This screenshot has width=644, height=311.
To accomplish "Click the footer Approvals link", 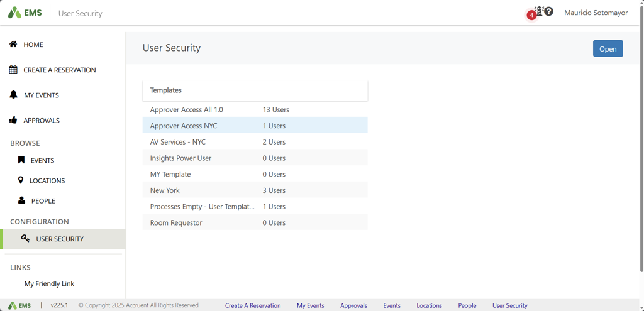I will (x=353, y=305).
